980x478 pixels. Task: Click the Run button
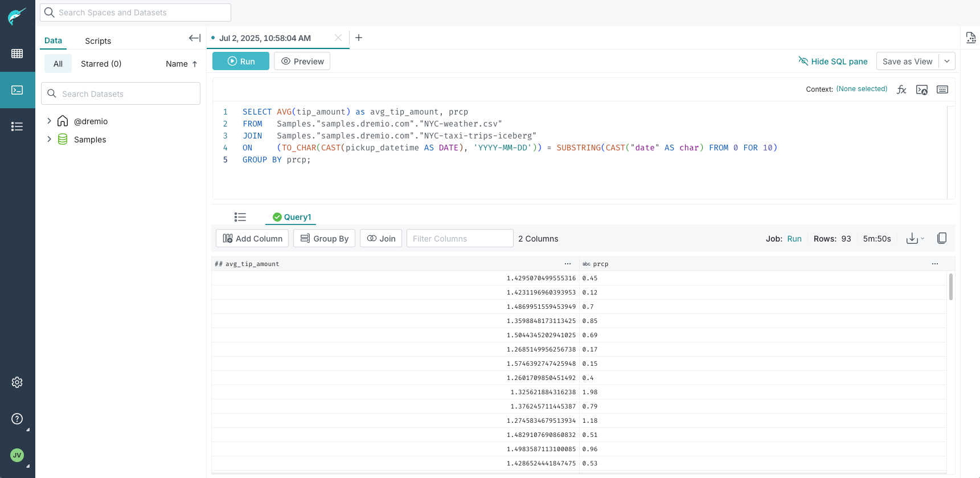(x=240, y=62)
